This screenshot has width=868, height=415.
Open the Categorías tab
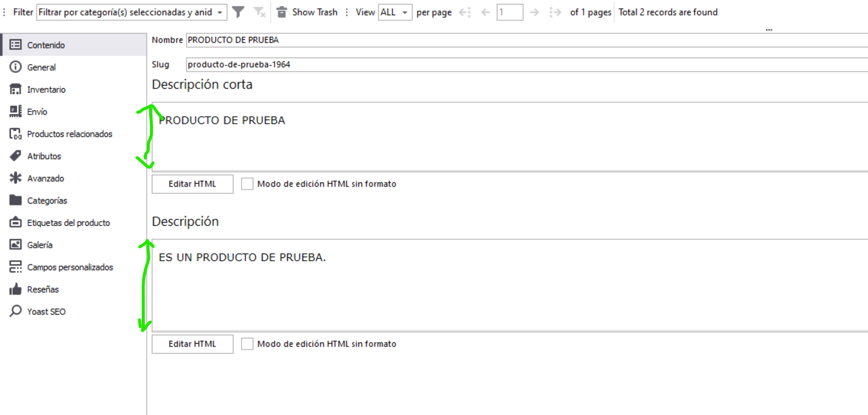pos(47,201)
